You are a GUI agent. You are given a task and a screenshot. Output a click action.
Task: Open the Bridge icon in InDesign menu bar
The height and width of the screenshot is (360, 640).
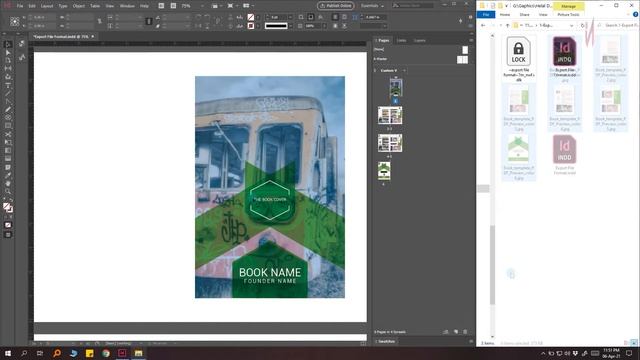pos(161,6)
